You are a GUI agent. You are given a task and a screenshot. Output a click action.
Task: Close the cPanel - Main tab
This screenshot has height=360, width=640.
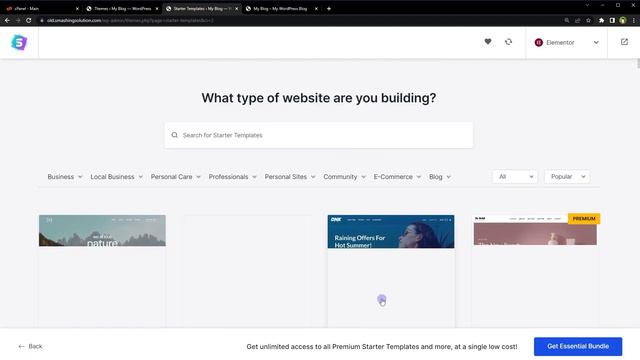click(x=77, y=9)
